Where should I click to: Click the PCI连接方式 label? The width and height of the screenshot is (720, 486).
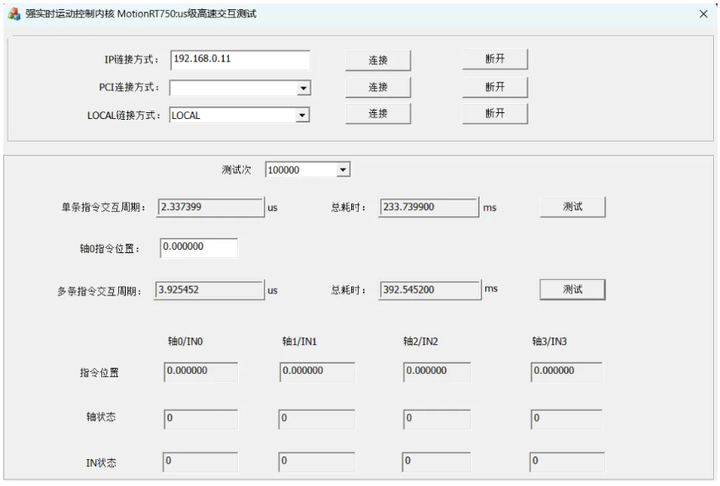pos(129,87)
